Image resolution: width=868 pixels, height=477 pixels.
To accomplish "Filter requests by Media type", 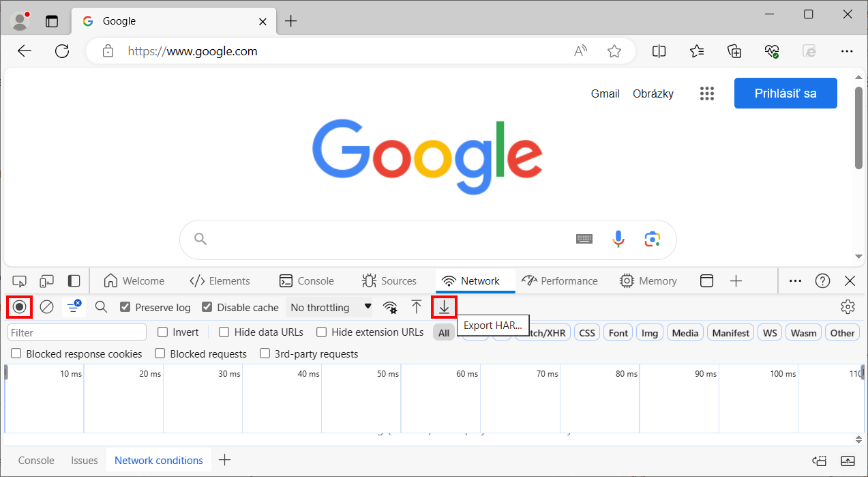I will tap(685, 333).
